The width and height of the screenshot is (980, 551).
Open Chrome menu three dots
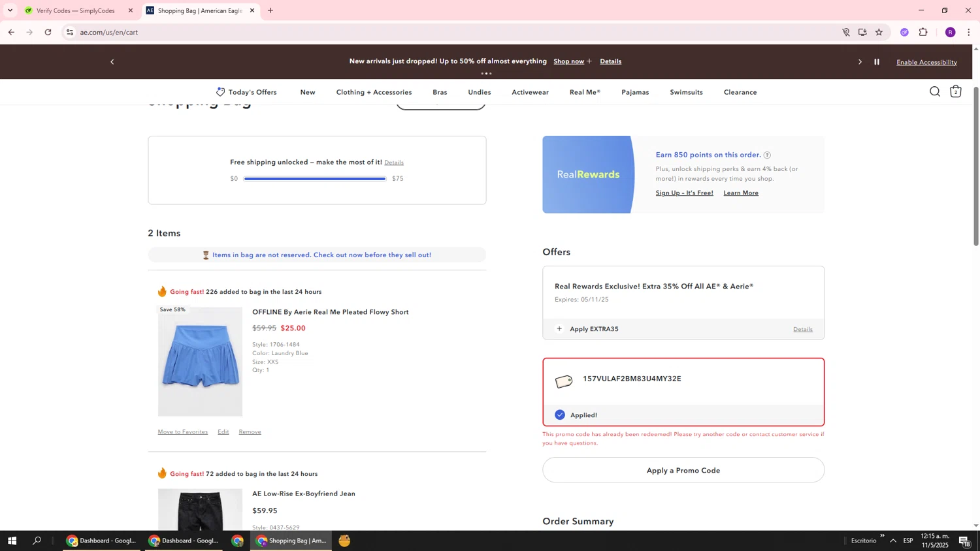[969, 32]
